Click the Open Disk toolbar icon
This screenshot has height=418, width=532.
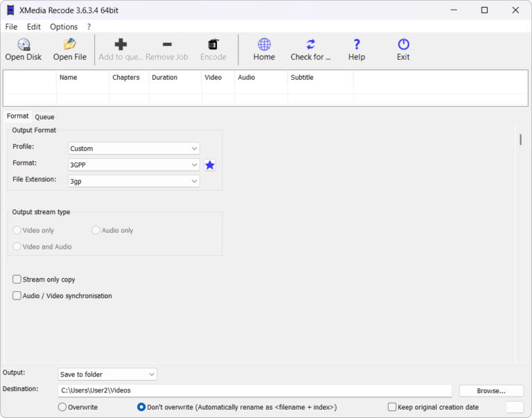[x=24, y=44]
